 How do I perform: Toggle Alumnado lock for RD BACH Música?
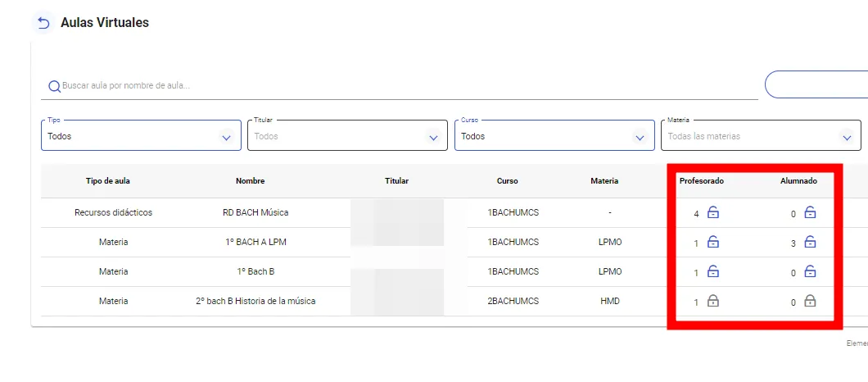(810, 213)
